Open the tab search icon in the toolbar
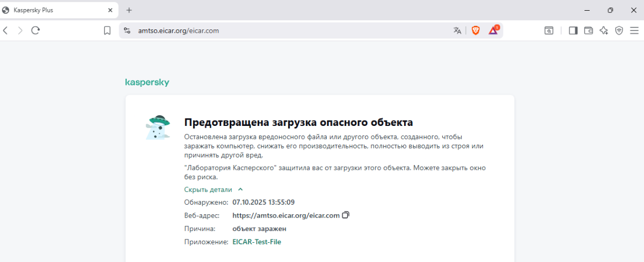644x262 pixels. (x=549, y=31)
